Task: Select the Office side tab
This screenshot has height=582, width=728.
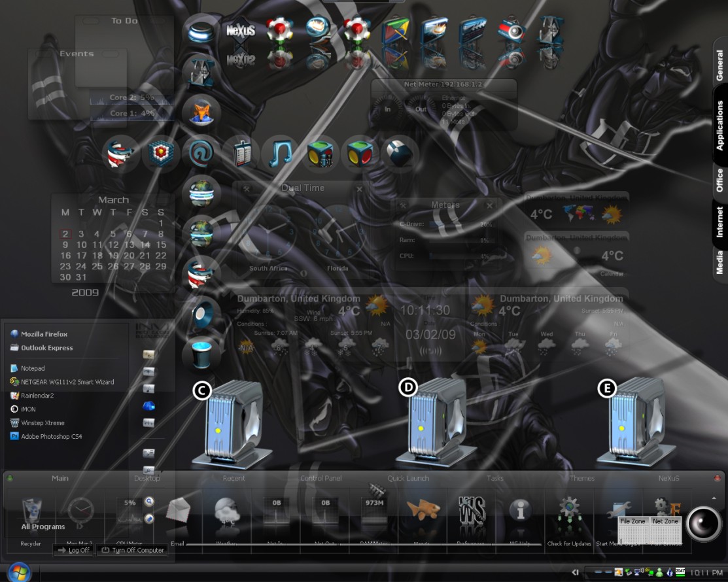Action: [x=719, y=180]
